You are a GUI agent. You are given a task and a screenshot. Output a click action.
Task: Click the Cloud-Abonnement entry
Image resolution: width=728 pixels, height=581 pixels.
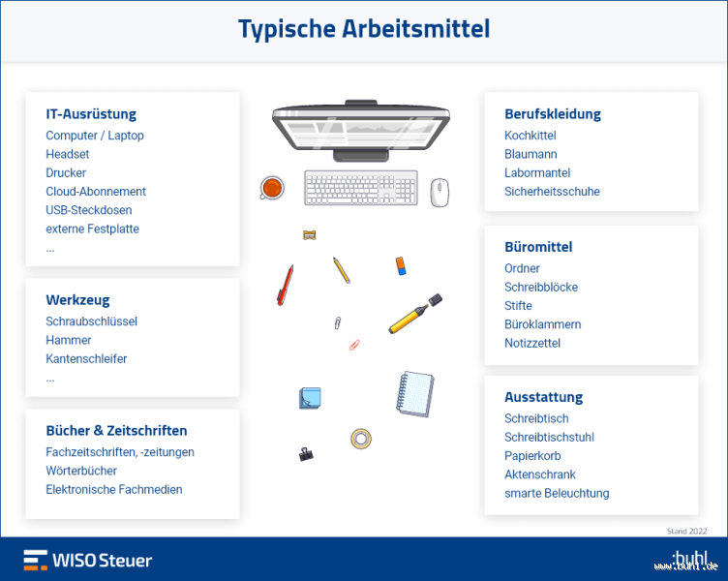click(x=96, y=192)
